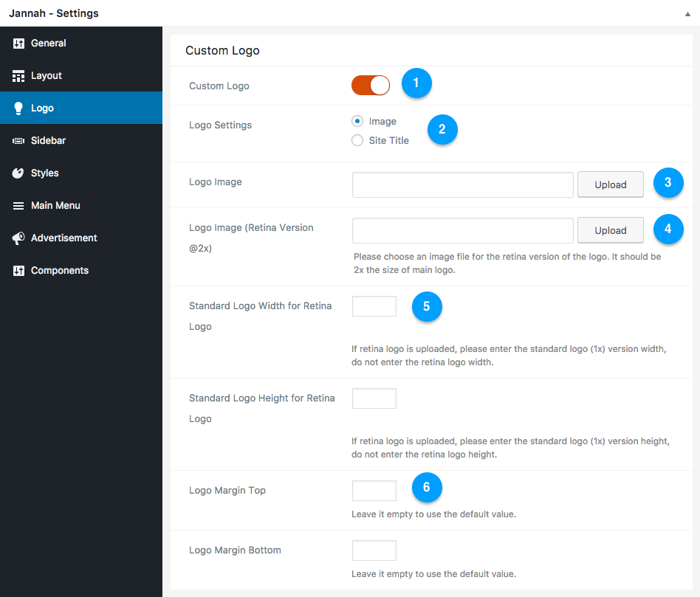The width and height of the screenshot is (700, 597).
Task: Click the "Standard Logo Width for Retina Logo" label
Action: pos(260,317)
